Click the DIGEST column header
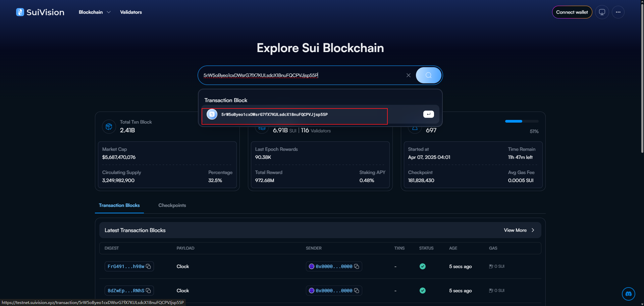 pos(112,248)
